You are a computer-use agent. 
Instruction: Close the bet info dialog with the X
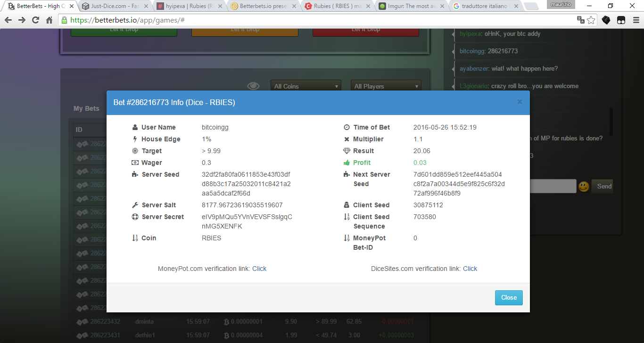pyautogui.click(x=520, y=102)
